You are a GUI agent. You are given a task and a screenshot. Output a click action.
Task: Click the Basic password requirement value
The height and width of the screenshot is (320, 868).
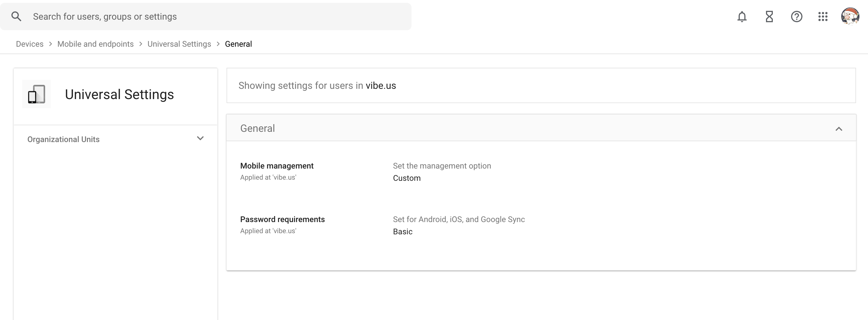point(402,231)
